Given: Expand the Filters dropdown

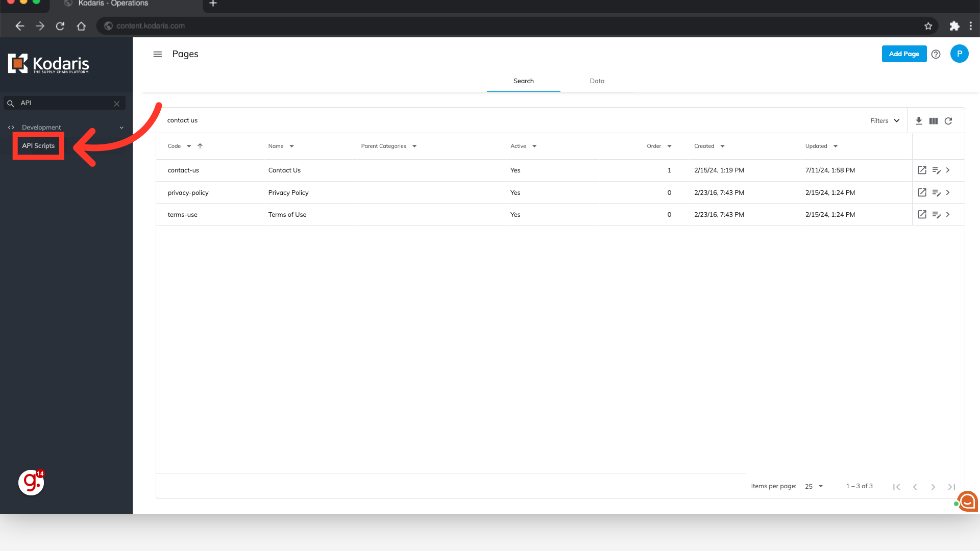Looking at the screenshot, I should click(x=885, y=121).
